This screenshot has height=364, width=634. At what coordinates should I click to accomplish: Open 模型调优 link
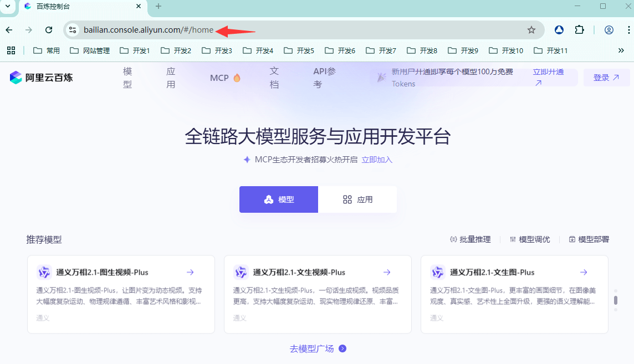(530, 239)
